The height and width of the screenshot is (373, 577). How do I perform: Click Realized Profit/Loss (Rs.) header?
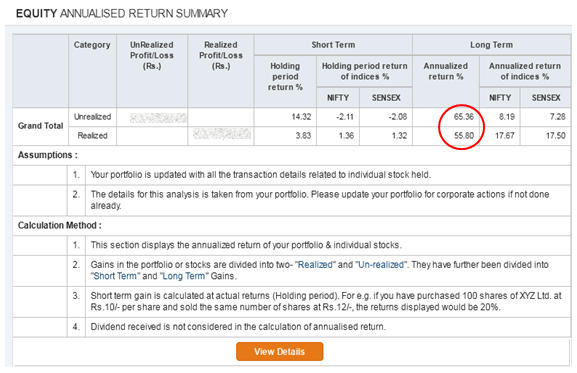[x=221, y=56]
